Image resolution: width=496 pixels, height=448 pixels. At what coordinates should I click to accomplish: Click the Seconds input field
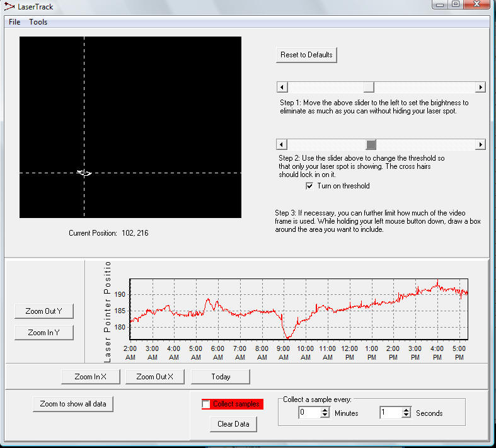(391, 413)
